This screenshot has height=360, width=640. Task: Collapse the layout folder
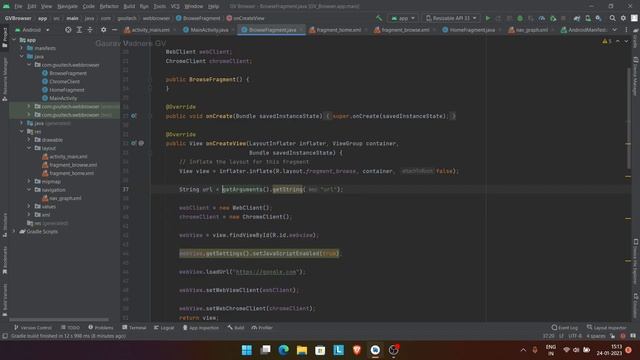coord(29,148)
